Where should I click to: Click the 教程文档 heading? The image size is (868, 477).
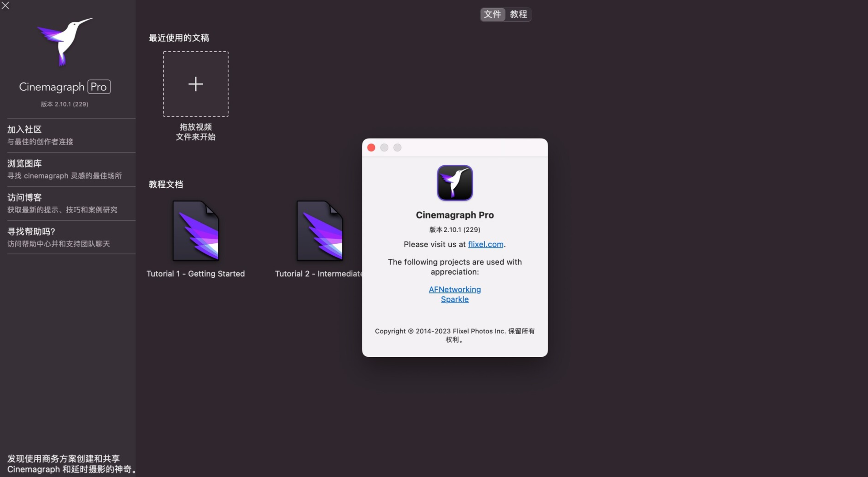tap(166, 184)
